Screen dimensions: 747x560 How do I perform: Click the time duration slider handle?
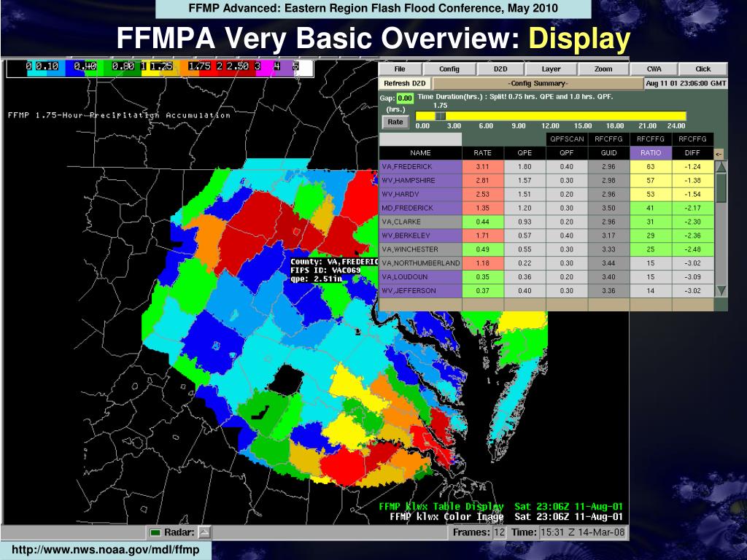click(x=441, y=116)
